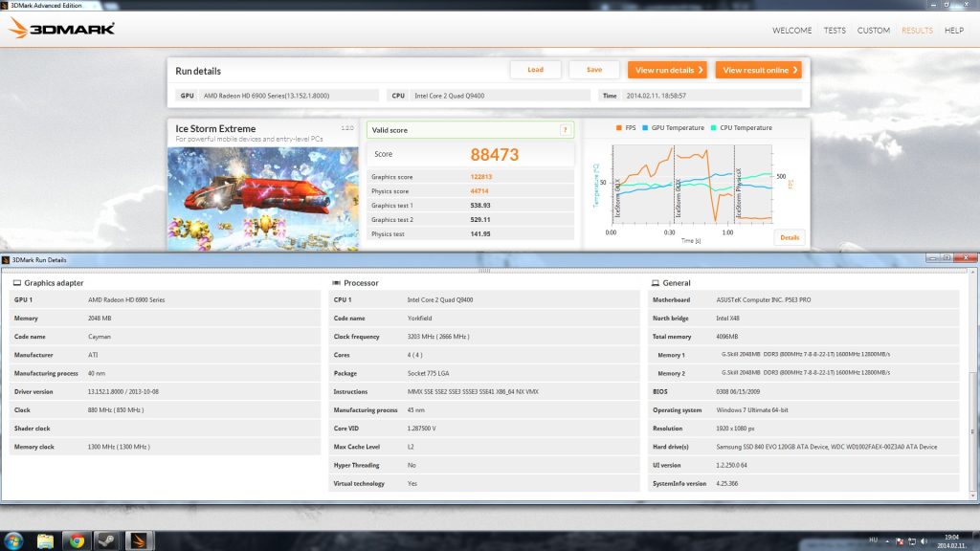This screenshot has height=551, width=980.
Task: Click the Save button
Action: point(593,69)
